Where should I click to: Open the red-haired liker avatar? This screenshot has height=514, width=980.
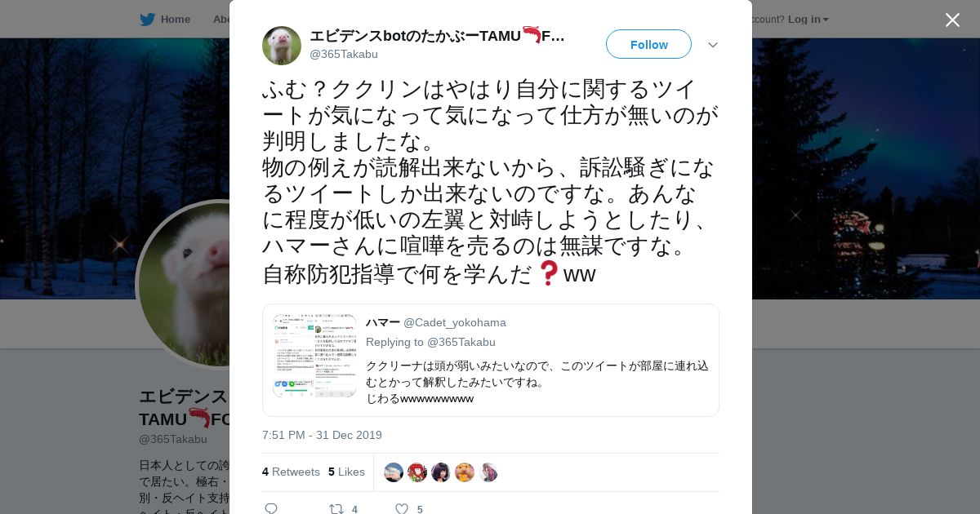click(x=417, y=472)
